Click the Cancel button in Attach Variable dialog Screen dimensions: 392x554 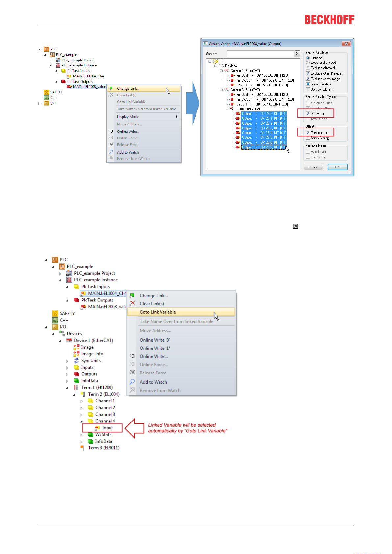(313, 167)
